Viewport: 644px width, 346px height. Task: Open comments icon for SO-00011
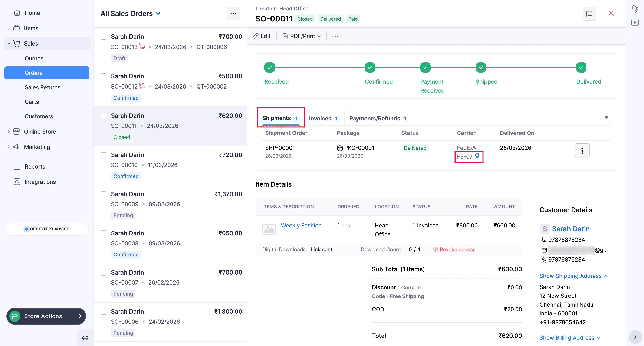tap(589, 14)
